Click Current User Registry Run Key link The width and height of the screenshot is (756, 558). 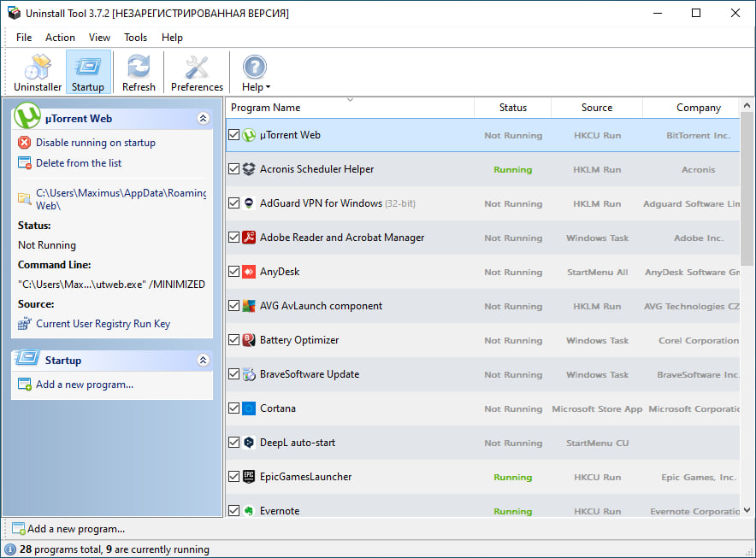[x=103, y=324]
